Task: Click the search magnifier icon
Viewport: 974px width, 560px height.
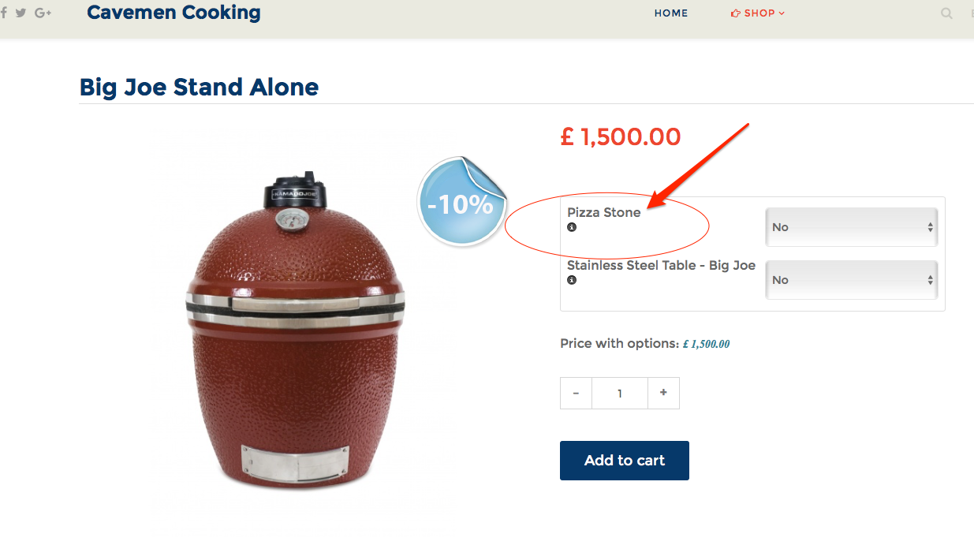Action: [946, 13]
